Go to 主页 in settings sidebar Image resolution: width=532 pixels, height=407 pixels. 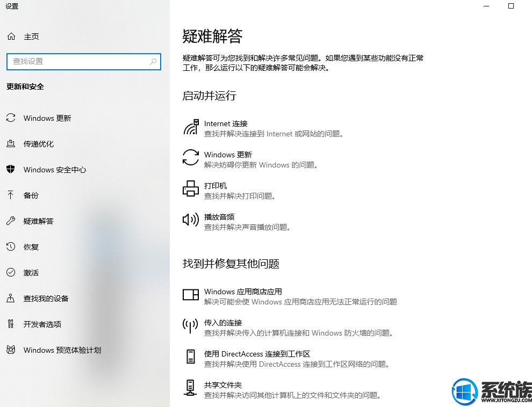(x=31, y=37)
